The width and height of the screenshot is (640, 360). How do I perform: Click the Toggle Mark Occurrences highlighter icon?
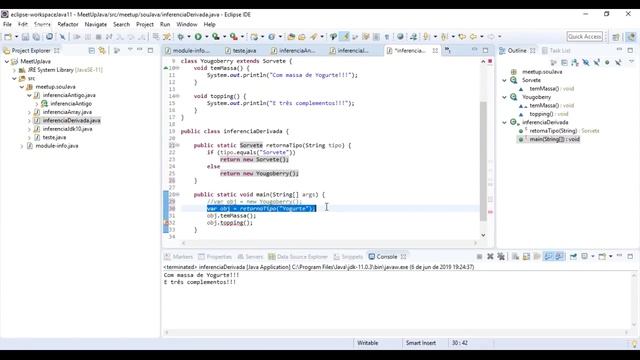coord(345,37)
